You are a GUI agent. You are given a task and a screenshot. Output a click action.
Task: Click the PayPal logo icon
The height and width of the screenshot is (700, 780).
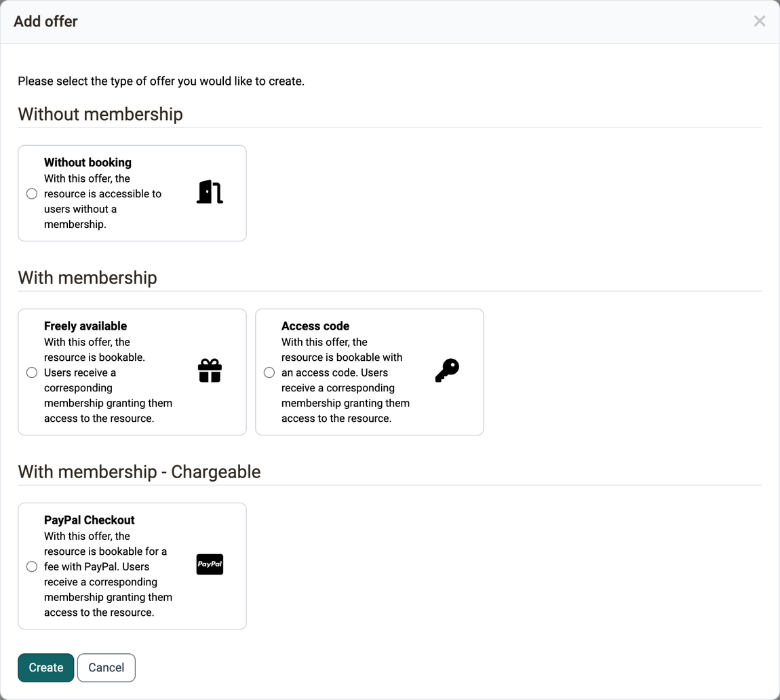210,564
